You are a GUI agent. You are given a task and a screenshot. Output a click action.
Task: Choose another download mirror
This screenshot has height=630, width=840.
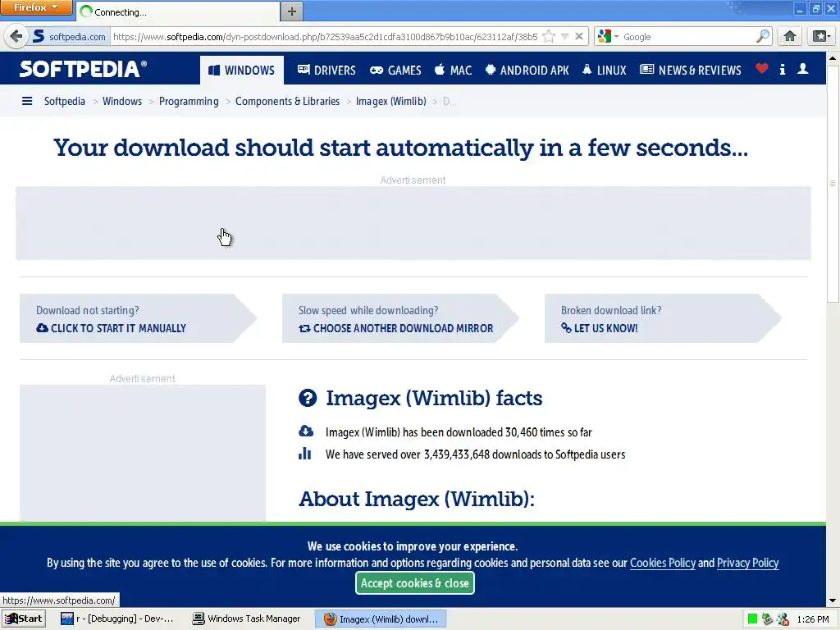click(x=396, y=328)
